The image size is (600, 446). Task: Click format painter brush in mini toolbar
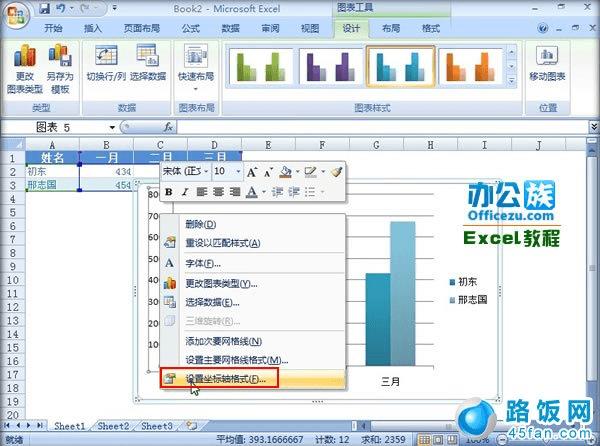337,172
